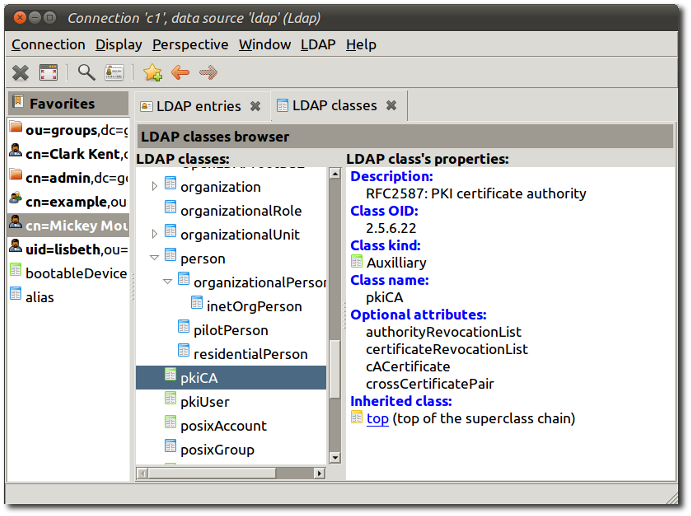Select posixAccount in the class list
The image size is (691, 516).
[x=223, y=426]
